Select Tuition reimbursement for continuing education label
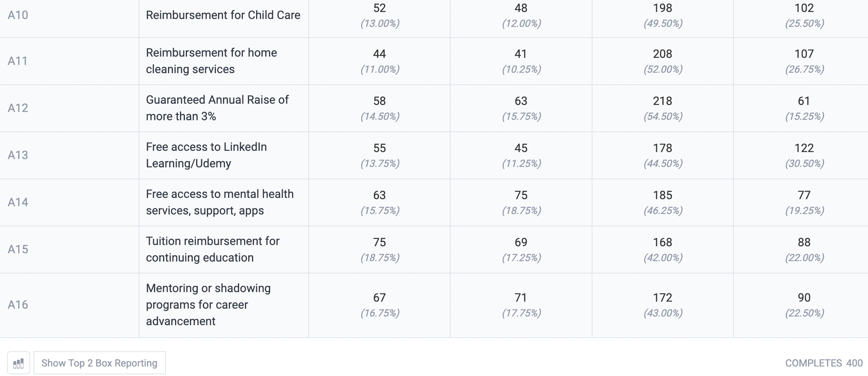The width and height of the screenshot is (868, 376). click(x=213, y=250)
